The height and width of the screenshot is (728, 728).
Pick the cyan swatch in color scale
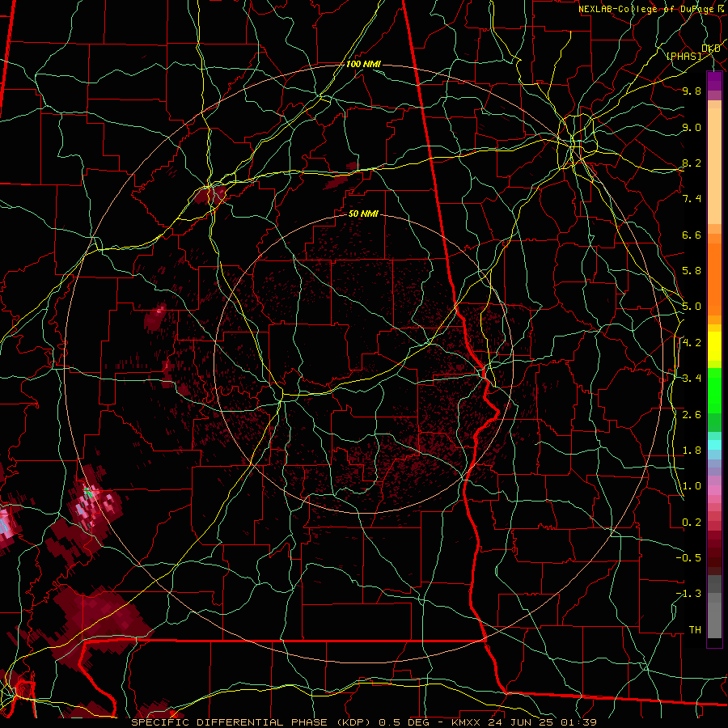[714, 444]
